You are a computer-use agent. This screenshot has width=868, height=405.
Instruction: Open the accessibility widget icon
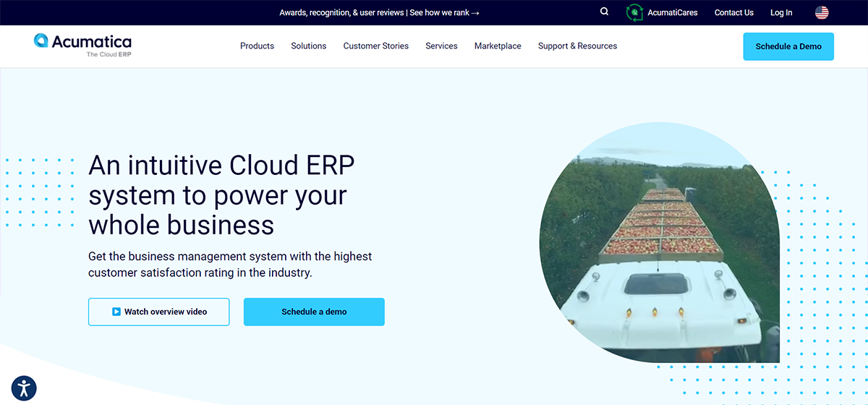[24, 388]
